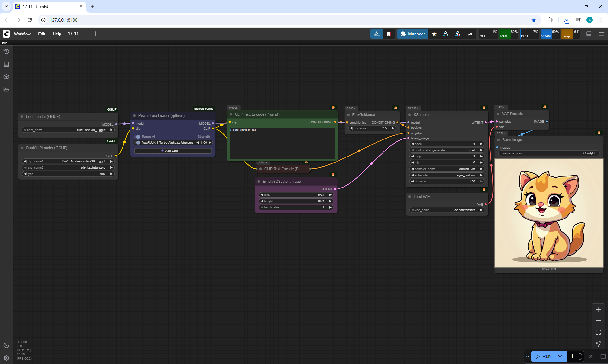Open the Edit menu
Image resolution: width=608 pixels, height=364 pixels.
41,34
